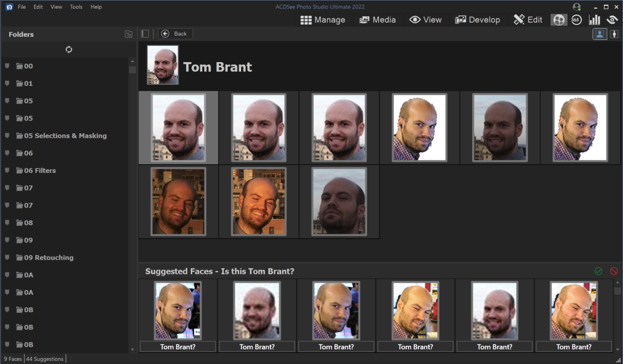
Task: Open the Tools menu
Action: point(76,7)
